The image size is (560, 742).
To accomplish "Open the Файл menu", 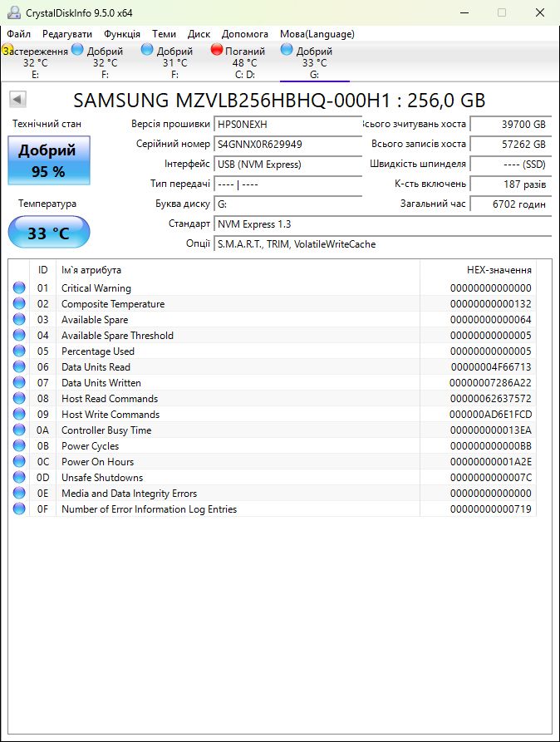I will (x=19, y=34).
